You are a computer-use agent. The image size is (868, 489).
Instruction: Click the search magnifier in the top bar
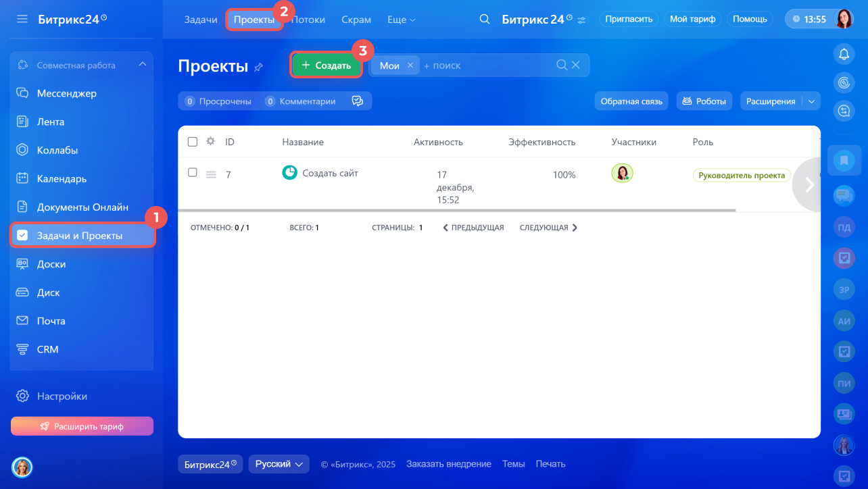tap(485, 19)
